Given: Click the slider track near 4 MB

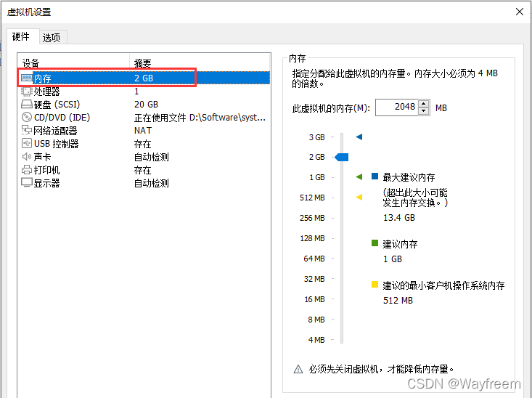Looking at the screenshot, I should pos(342,339).
